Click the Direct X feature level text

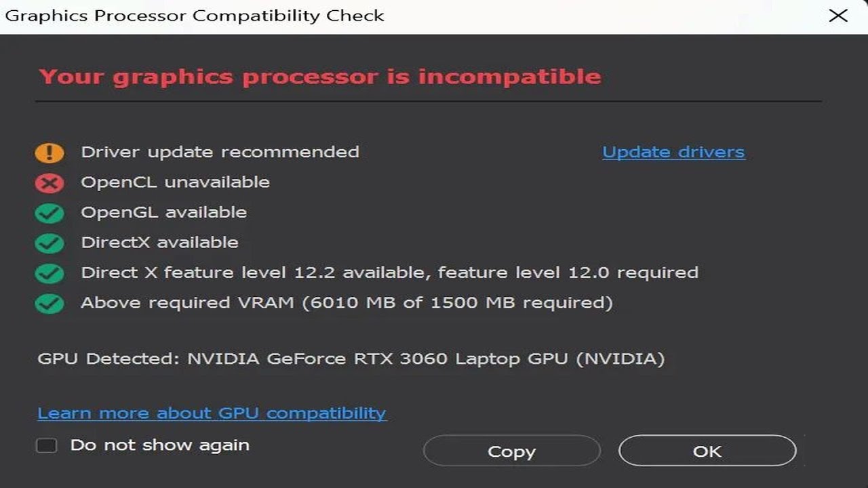(389, 272)
